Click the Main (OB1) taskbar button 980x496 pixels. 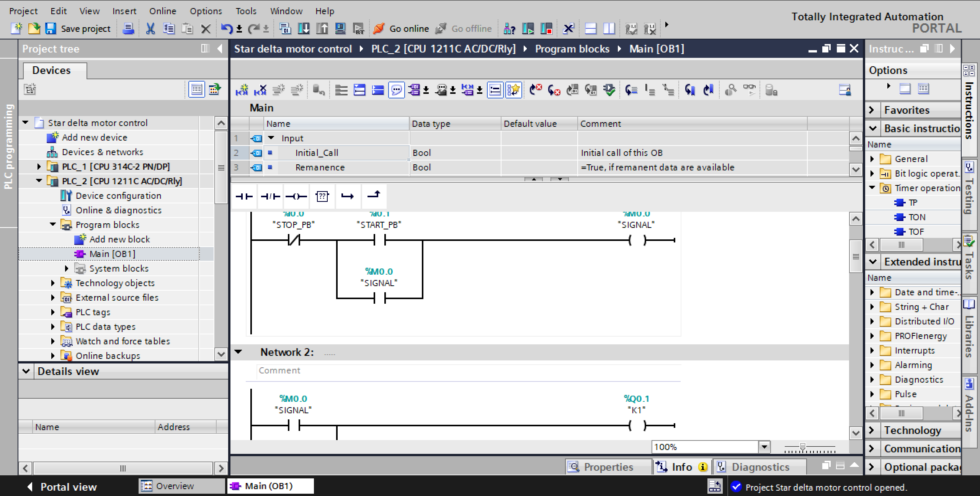[270, 486]
